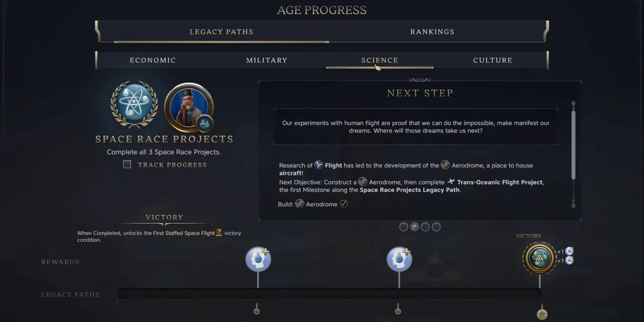Click the golden Victory atom medallion
The image size is (644, 322).
[x=539, y=258]
